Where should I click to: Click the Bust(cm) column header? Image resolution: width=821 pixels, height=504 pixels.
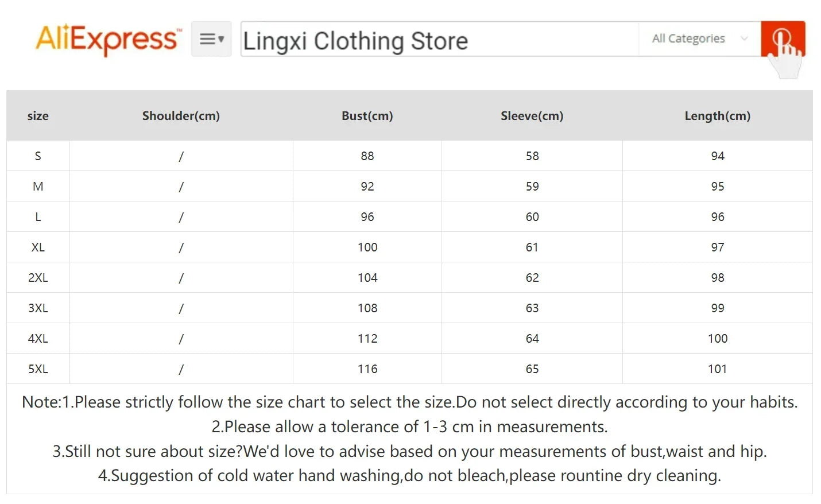[367, 116]
